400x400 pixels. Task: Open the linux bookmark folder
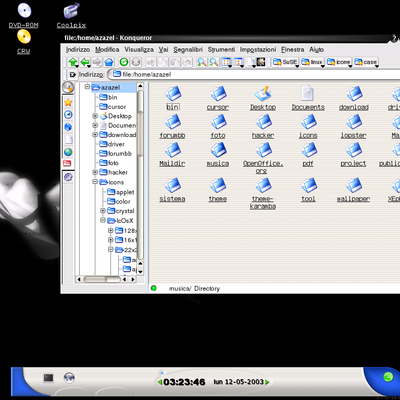312,62
